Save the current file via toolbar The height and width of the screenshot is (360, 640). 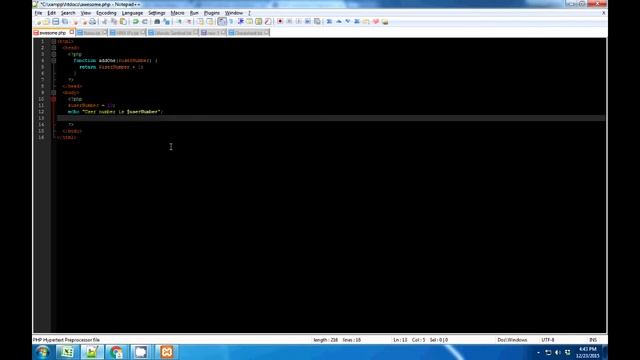(56, 22)
